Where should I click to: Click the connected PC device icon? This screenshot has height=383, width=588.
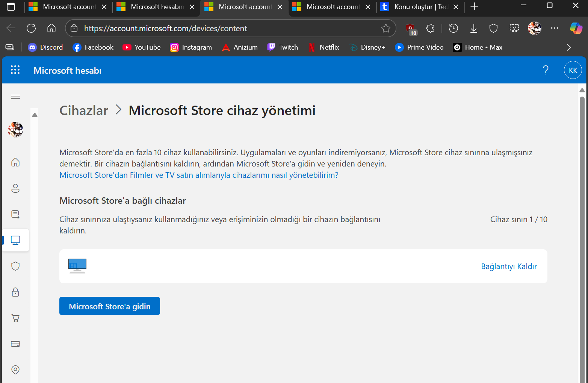[77, 266]
